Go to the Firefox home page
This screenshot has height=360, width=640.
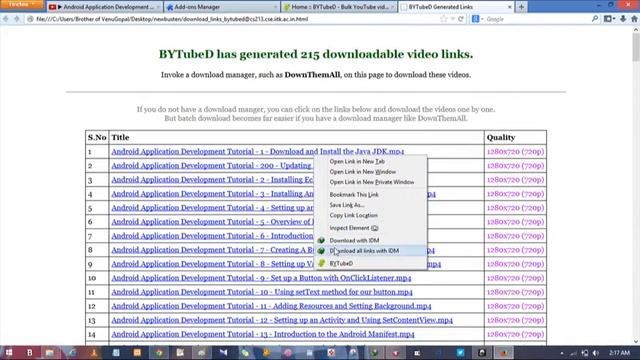(x=634, y=19)
